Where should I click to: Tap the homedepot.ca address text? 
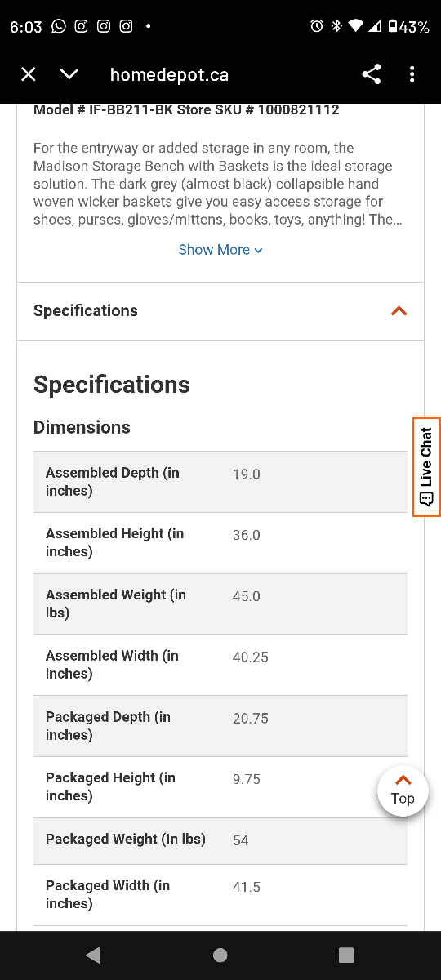pos(169,75)
